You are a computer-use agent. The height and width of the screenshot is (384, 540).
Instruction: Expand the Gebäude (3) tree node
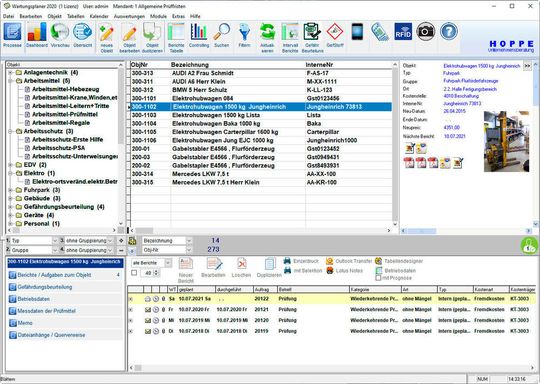(10, 198)
